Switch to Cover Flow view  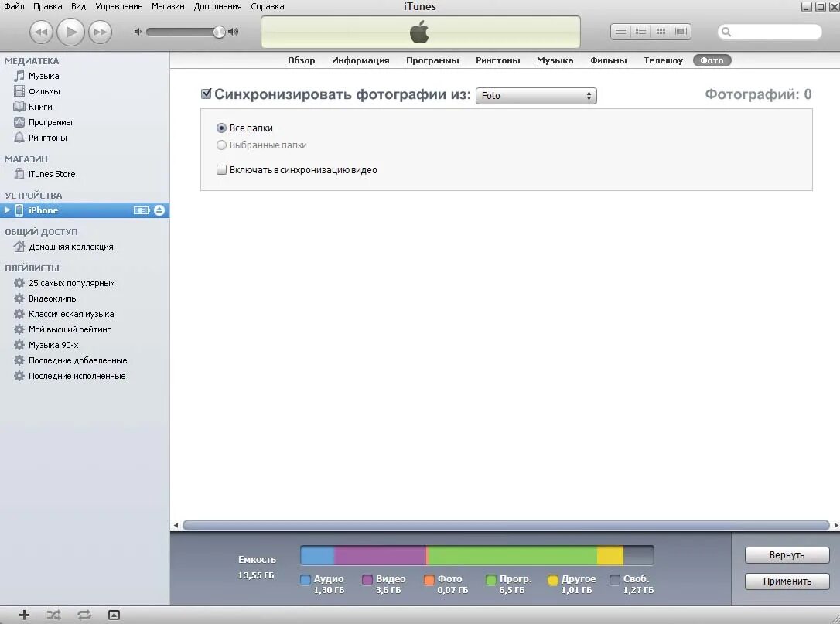point(681,32)
